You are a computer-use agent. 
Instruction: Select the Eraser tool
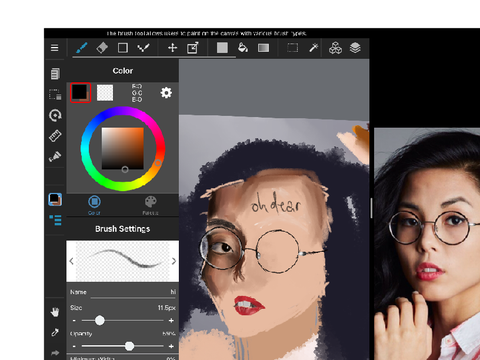coord(102,48)
